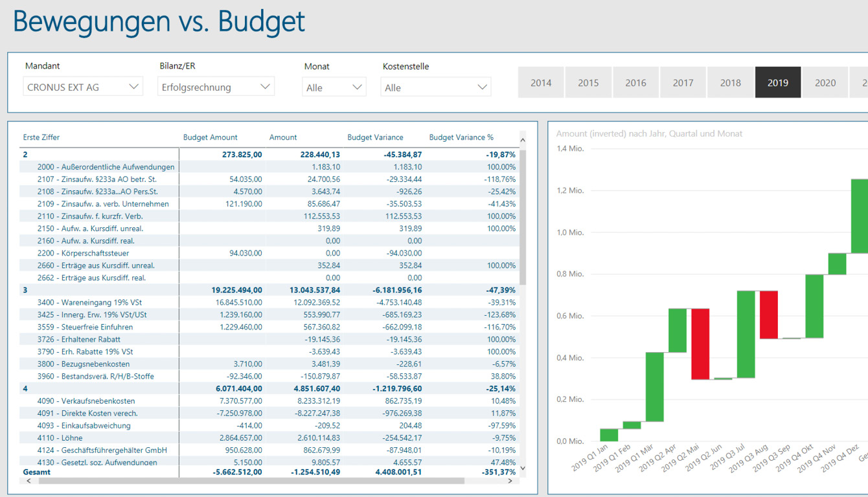This screenshot has height=497, width=868.
Task: Select year 2015 in the slicer
Action: pyautogui.click(x=588, y=83)
